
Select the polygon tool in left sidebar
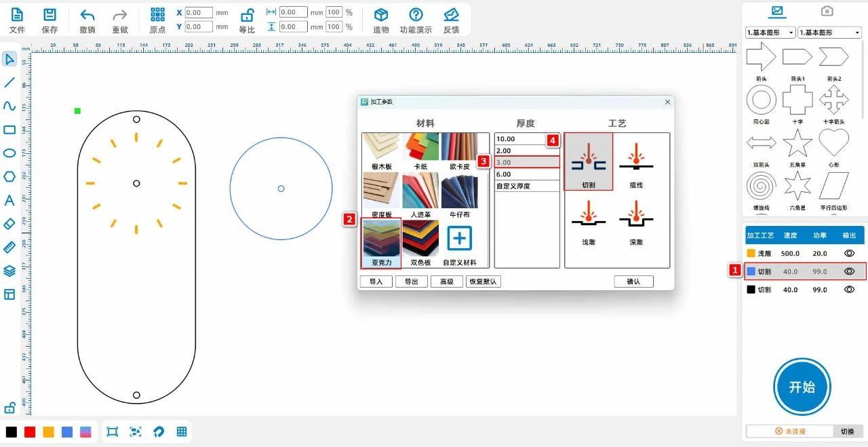point(9,176)
